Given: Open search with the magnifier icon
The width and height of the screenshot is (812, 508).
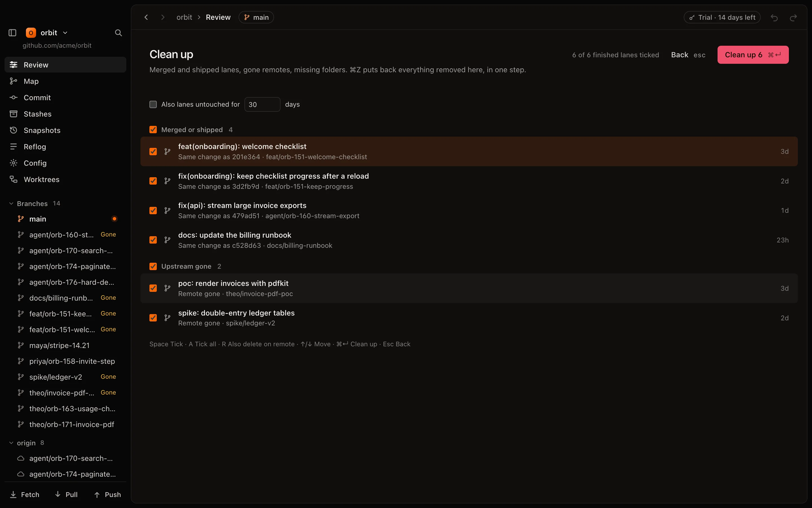Looking at the screenshot, I should pos(118,32).
